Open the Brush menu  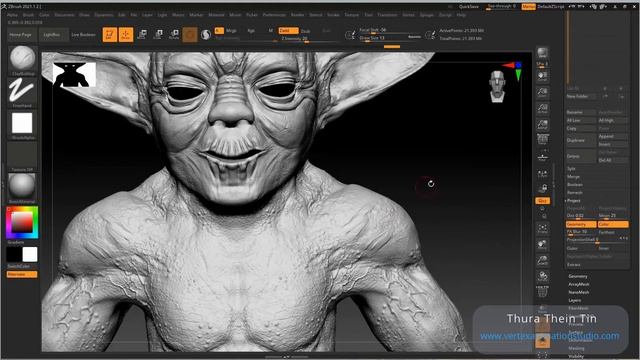pyautogui.click(x=28, y=15)
